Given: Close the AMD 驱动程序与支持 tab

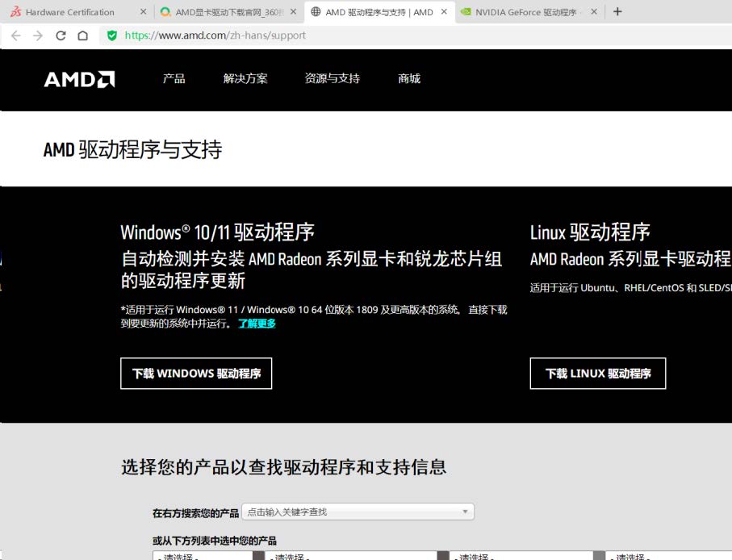Looking at the screenshot, I should [445, 11].
